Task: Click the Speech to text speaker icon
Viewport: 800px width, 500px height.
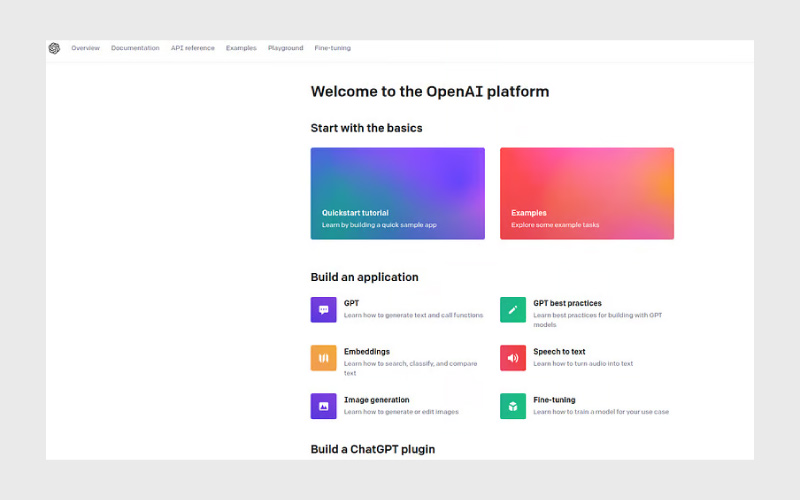Action: [x=513, y=358]
